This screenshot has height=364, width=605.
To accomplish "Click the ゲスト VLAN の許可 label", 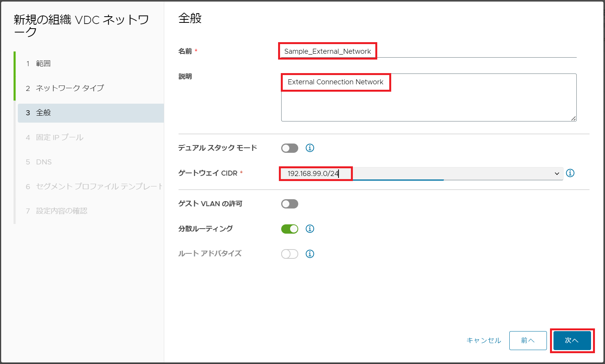I will pos(210,203).
